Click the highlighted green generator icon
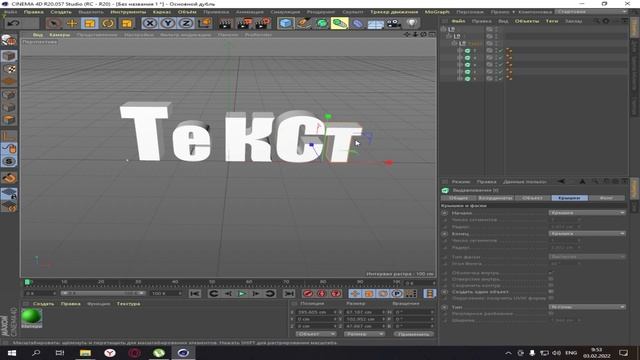 [339, 23]
